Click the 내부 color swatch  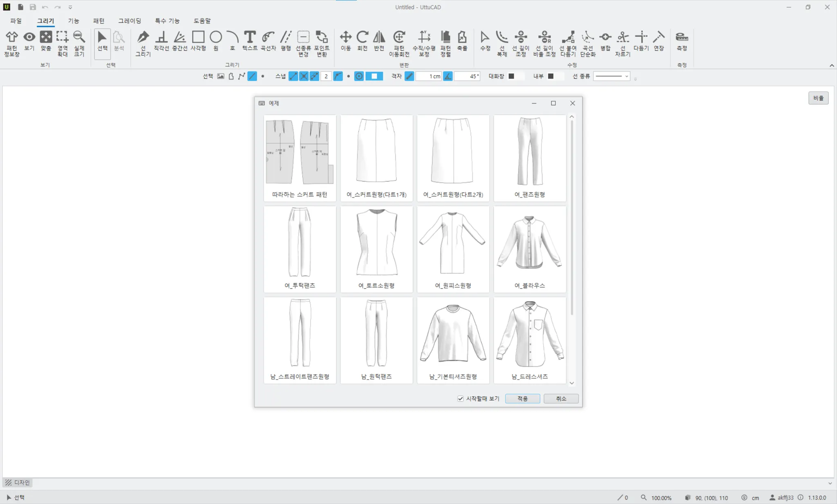pyautogui.click(x=551, y=76)
